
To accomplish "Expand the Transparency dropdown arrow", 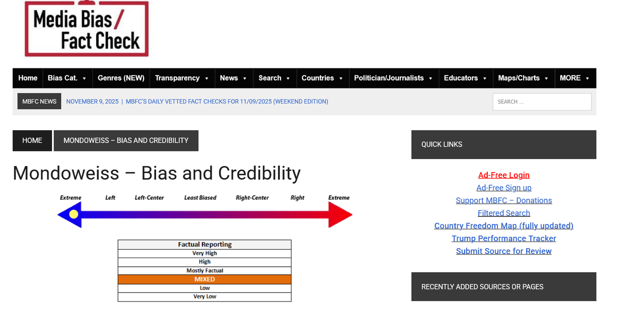I will pos(206,79).
